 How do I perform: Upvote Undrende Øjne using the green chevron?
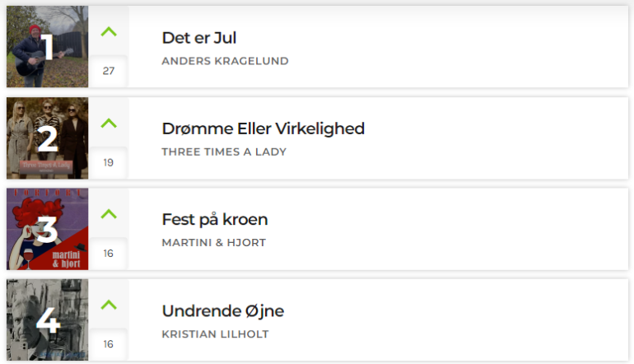tap(109, 305)
